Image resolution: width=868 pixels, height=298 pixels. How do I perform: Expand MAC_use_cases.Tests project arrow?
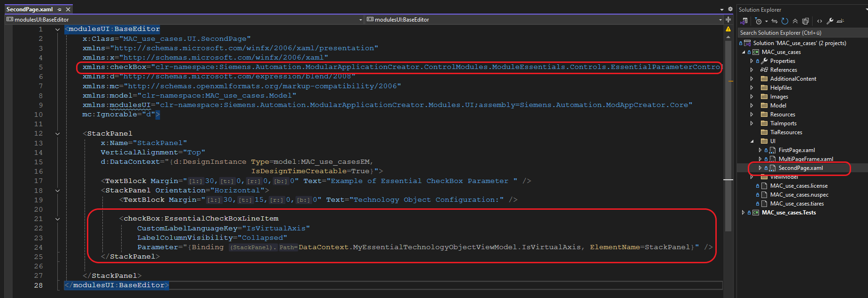point(744,213)
